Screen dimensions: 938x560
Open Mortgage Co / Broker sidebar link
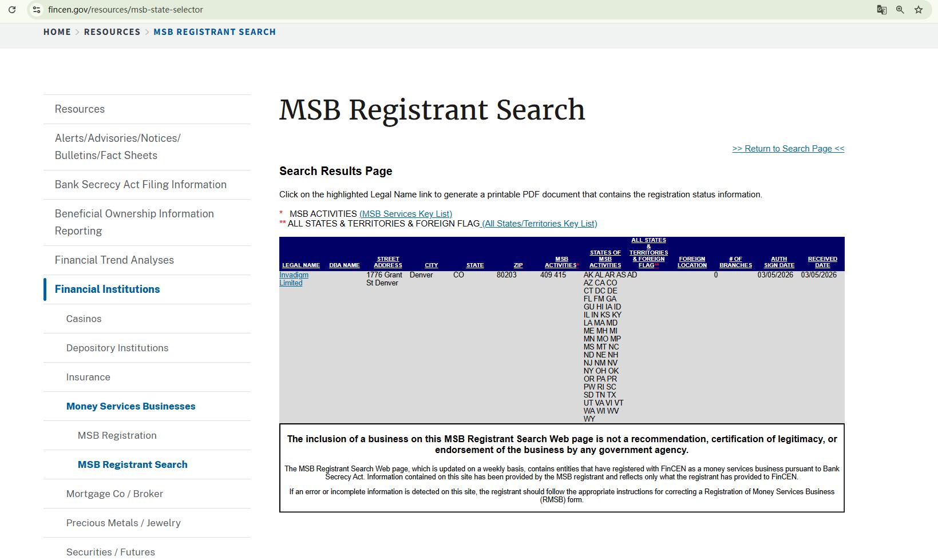pos(114,494)
